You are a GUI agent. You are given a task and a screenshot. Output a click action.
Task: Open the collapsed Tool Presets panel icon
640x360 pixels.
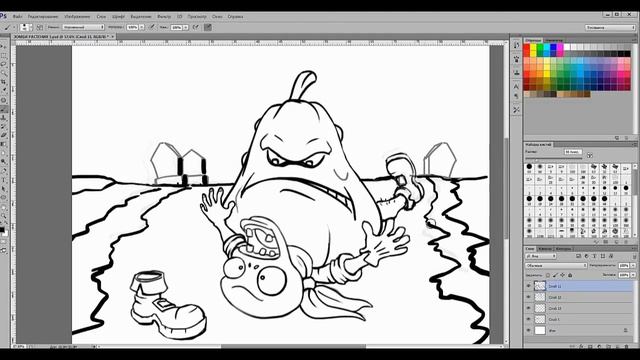coord(516,110)
